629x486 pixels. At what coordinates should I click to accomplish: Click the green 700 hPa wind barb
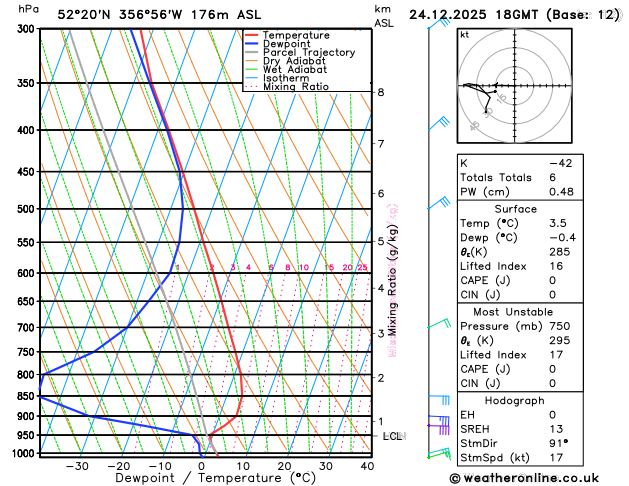click(x=439, y=323)
